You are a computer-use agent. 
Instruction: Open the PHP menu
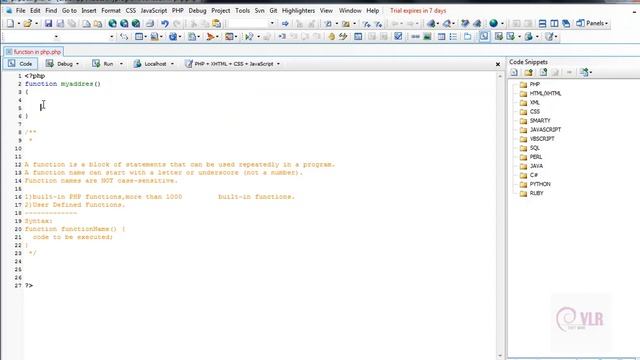point(178,11)
